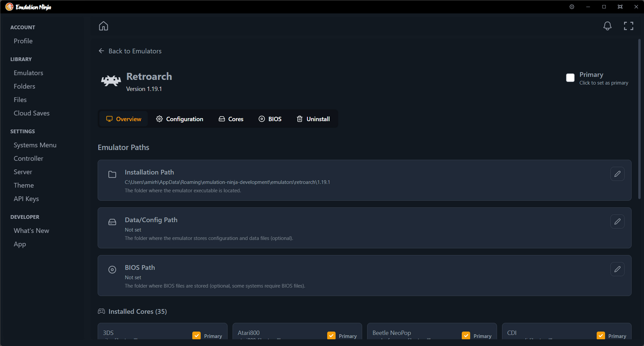Open notifications via the bell icon
The height and width of the screenshot is (346, 644).
pos(607,26)
